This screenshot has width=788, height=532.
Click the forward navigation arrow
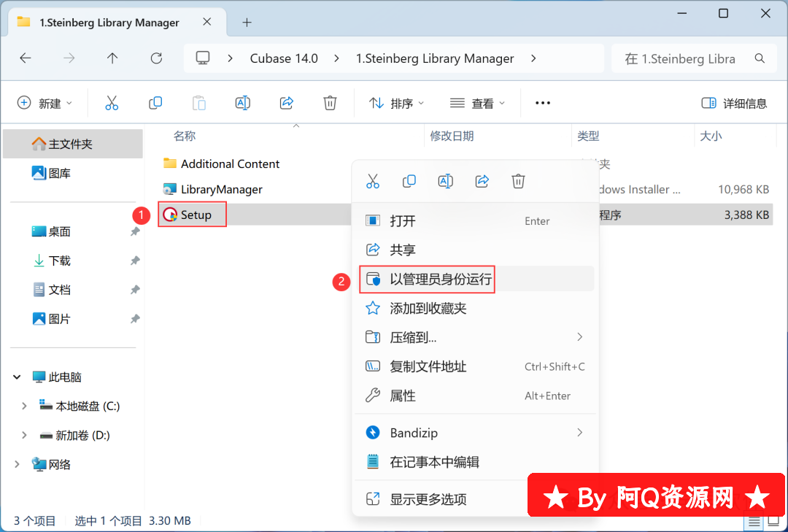tap(69, 58)
